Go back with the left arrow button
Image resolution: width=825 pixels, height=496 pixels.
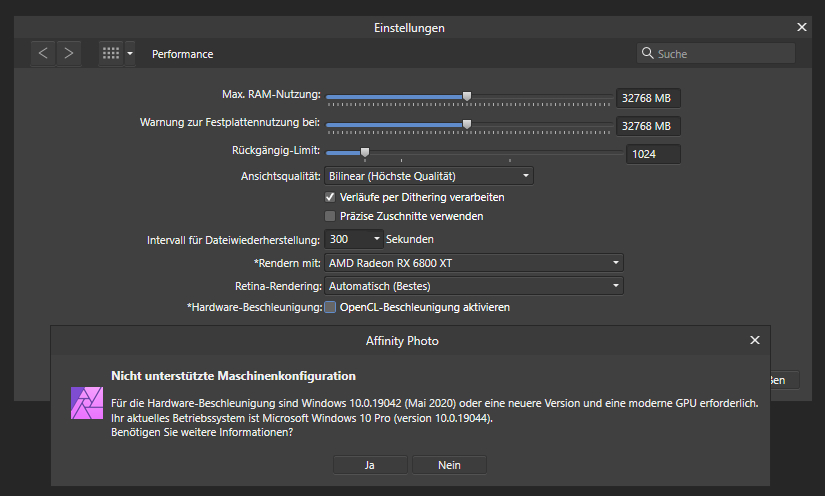tap(43, 53)
